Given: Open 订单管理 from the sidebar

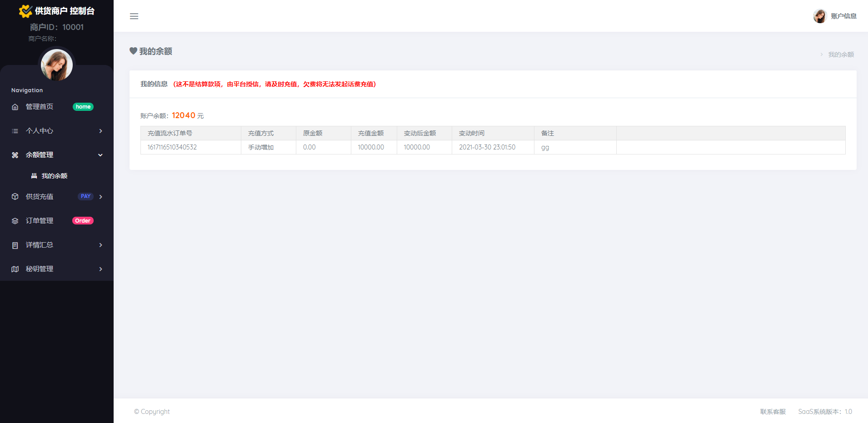Looking at the screenshot, I should tap(40, 221).
